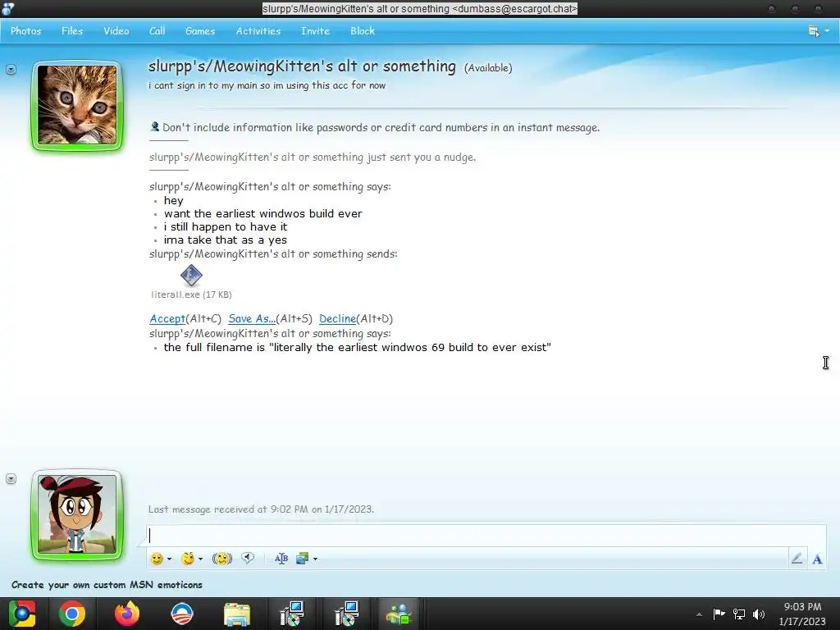
Task: Click your own cartoon display picture
Action: 77,514
